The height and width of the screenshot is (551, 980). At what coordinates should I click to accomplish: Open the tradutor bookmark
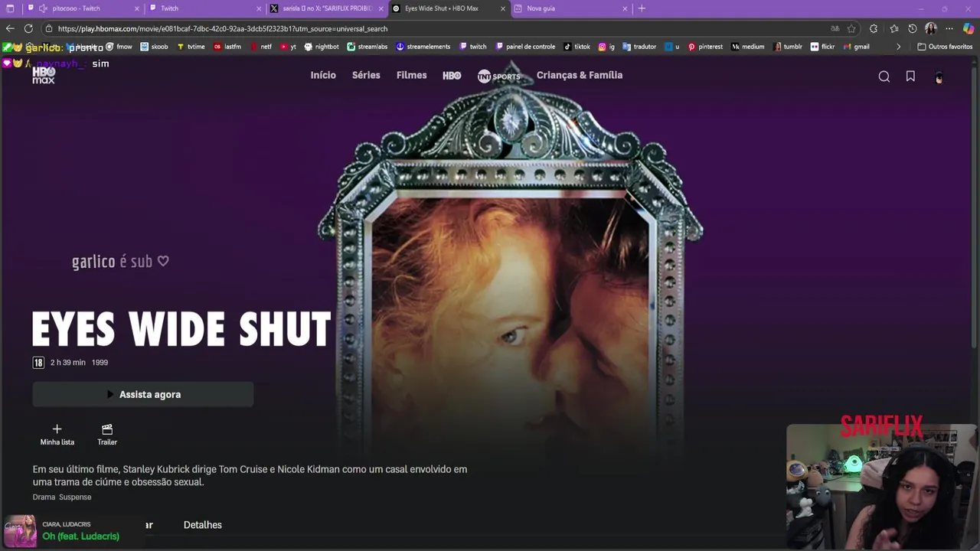pyautogui.click(x=639, y=47)
